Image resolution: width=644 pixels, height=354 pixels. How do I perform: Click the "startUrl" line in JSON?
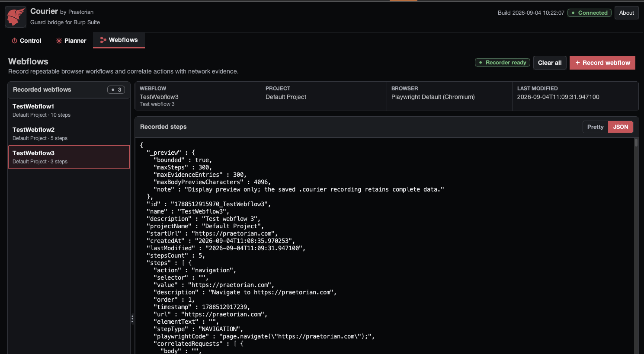(212, 233)
